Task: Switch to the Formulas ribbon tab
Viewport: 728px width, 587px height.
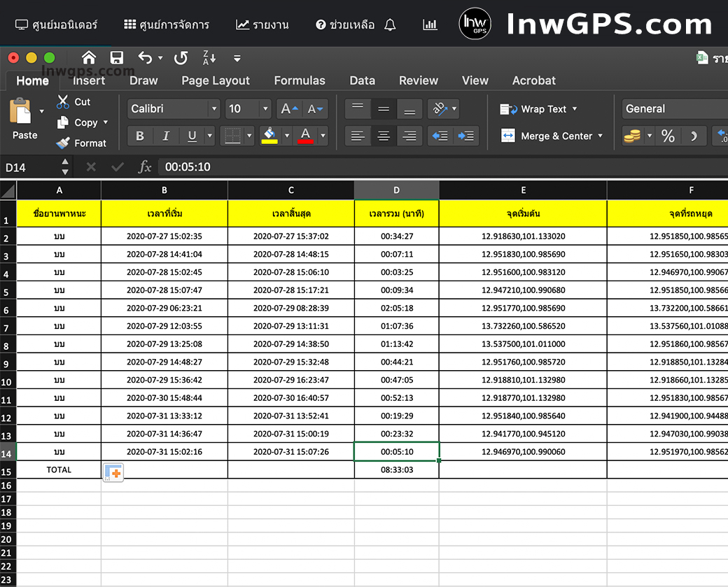Action: tap(300, 80)
